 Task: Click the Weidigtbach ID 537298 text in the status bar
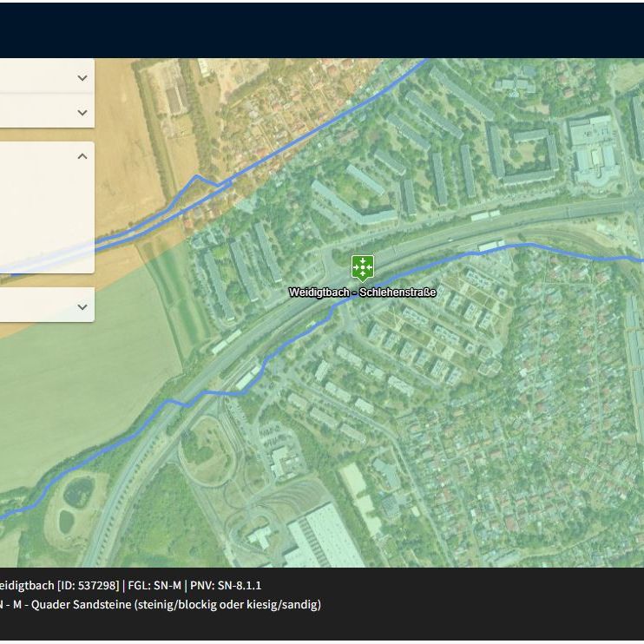[60, 585]
